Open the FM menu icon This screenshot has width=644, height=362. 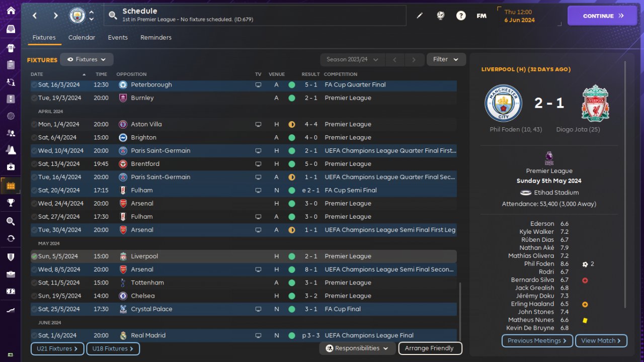point(481,16)
